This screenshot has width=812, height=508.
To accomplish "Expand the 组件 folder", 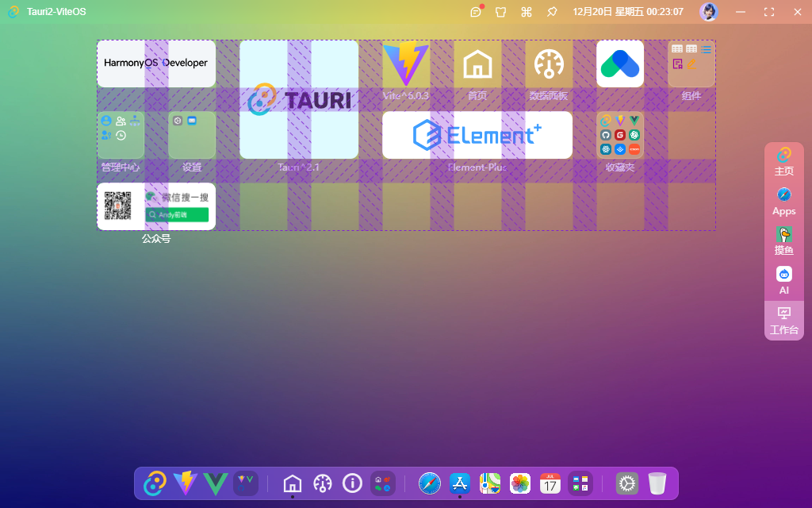I will coord(691,63).
